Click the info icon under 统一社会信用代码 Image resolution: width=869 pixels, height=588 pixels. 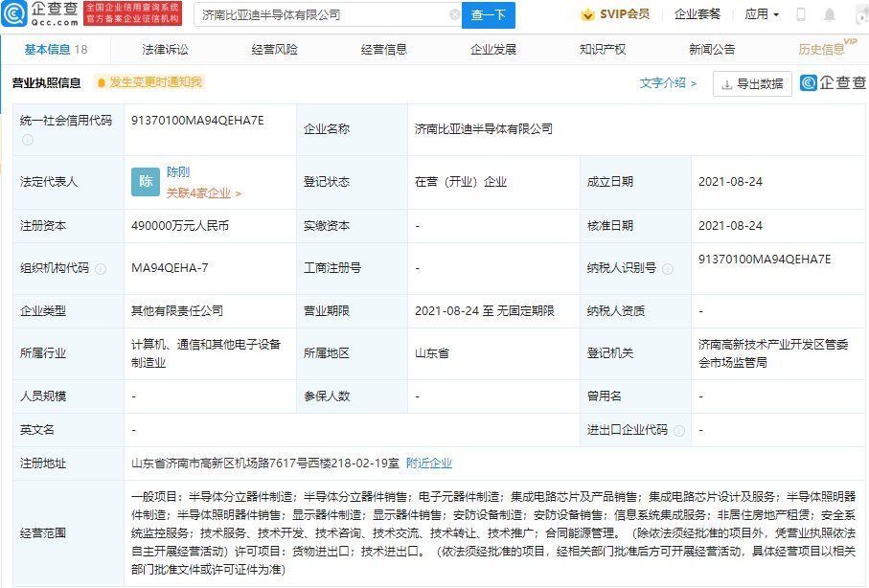pyautogui.click(x=27, y=140)
